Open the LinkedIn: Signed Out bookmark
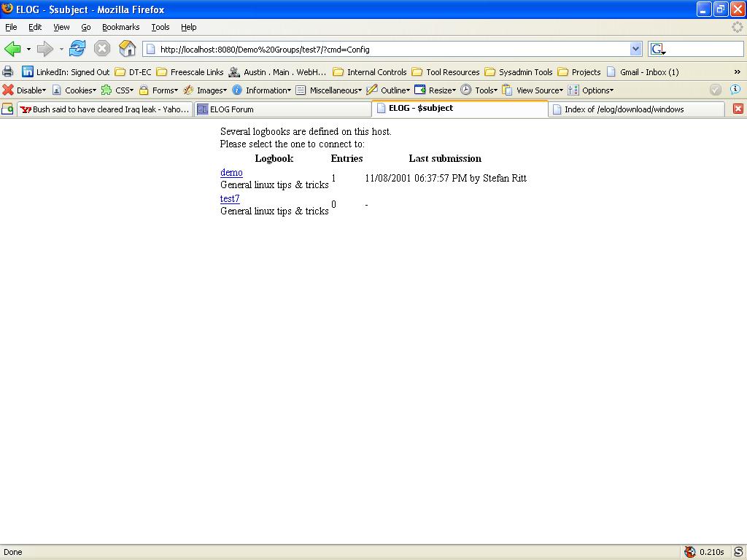Viewport: 747px width, 560px height. (x=66, y=72)
